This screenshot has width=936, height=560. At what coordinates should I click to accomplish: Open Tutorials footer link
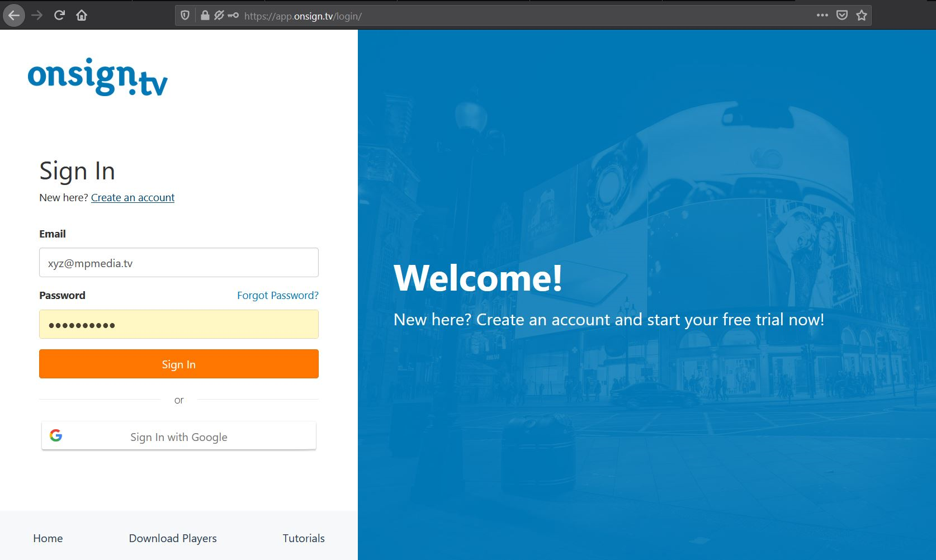click(304, 538)
